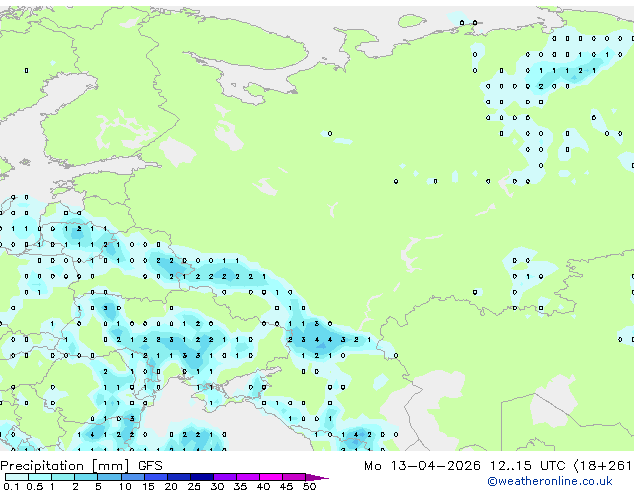
Task: Choose the 2–5 mm legend color box
Action: point(86,477)
